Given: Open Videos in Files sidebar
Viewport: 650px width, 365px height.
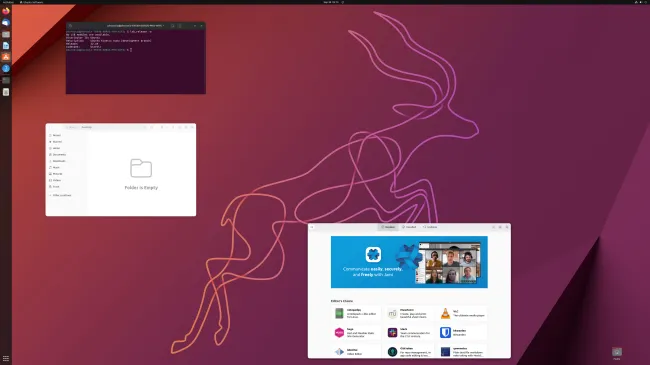Looking at the screenshot, I should [56, 180].
